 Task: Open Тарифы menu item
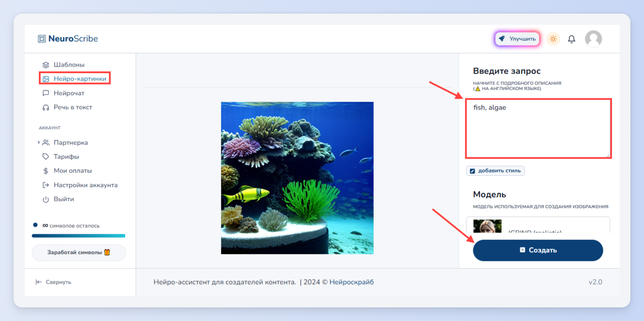[x=61, y=157]
